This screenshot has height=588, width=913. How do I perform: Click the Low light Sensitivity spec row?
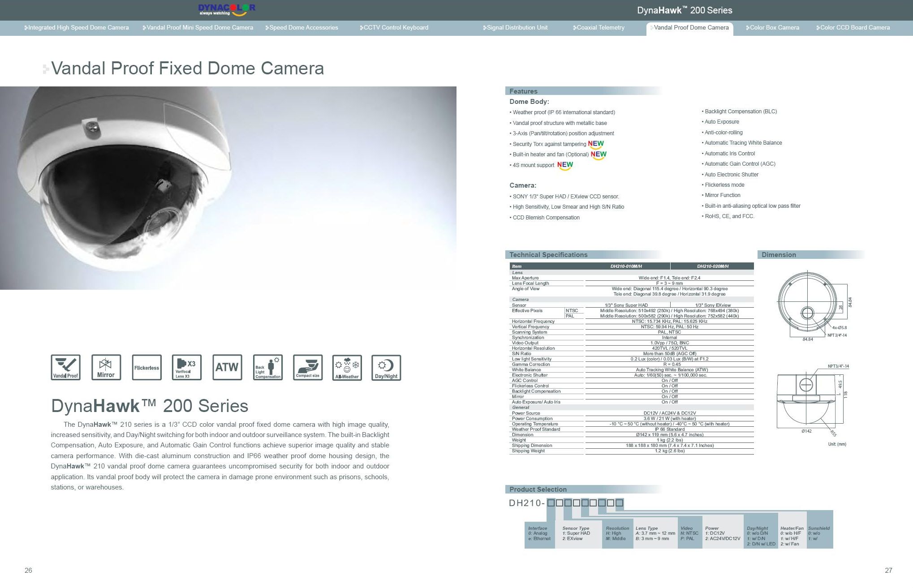tap(632, 359)
